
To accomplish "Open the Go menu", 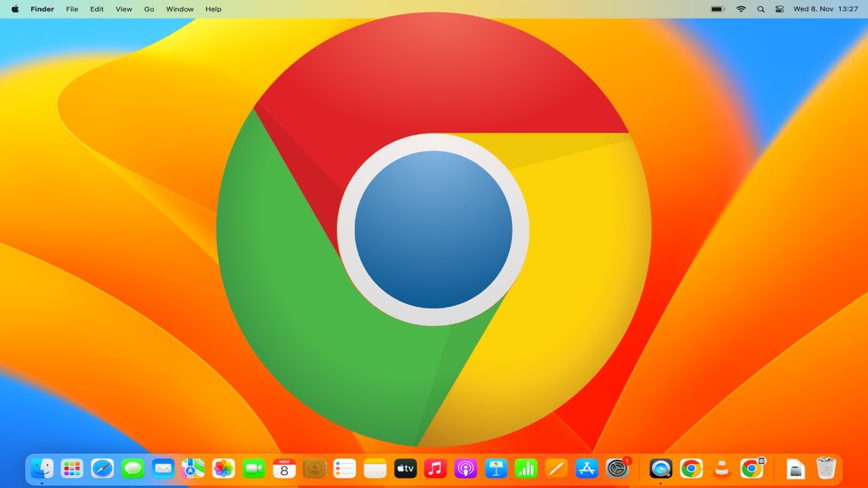I will point(149,9).
